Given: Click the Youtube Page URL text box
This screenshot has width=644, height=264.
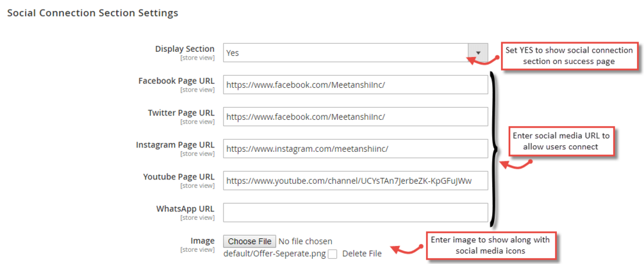Looking at the screenshot, I should (x=356, y=181).
